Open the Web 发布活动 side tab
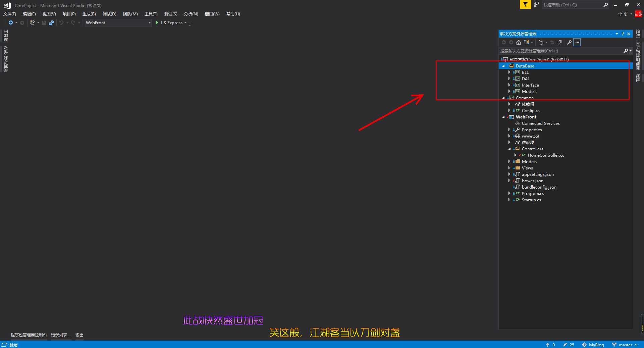 click(x=6, y=59)
